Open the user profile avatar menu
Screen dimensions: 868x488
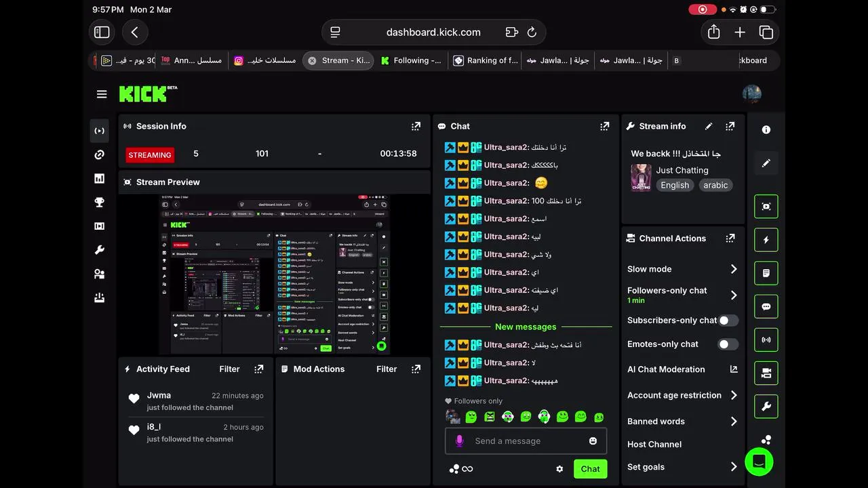(x=751, y=94)
